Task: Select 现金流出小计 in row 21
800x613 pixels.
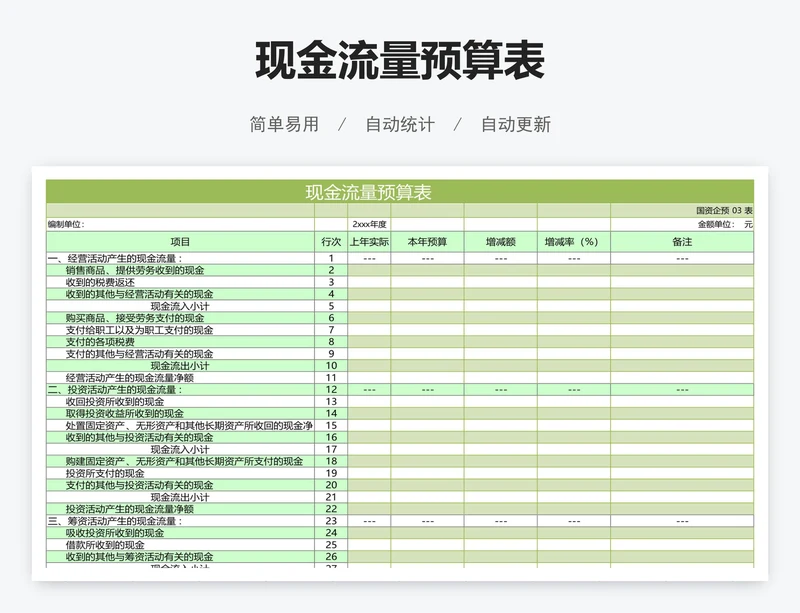Action: pyautogui.click(x=180, y=497)
